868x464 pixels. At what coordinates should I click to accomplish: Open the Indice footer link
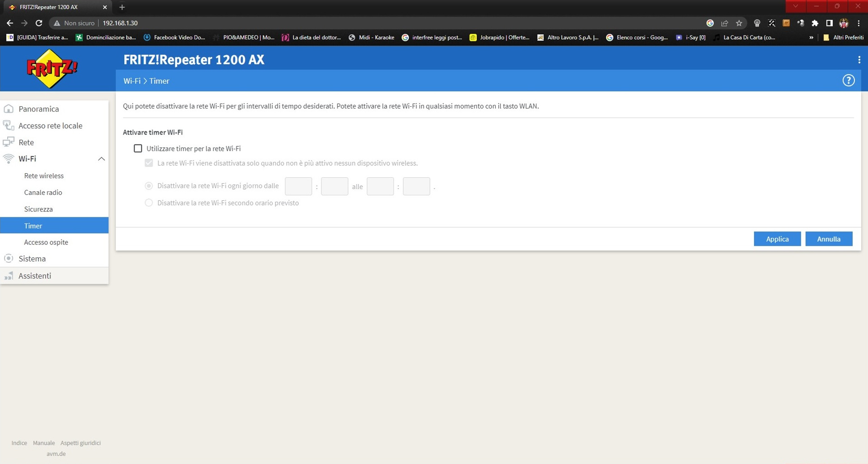(19, 443)
